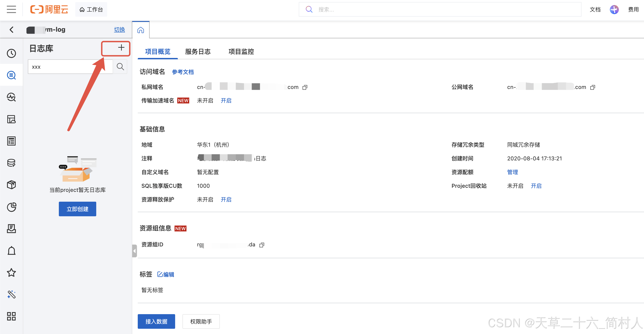Screen dimensions: 644x334
Task: Go back with the left chevron arrow
Action: pyautogui.click(x=11, y=30)
